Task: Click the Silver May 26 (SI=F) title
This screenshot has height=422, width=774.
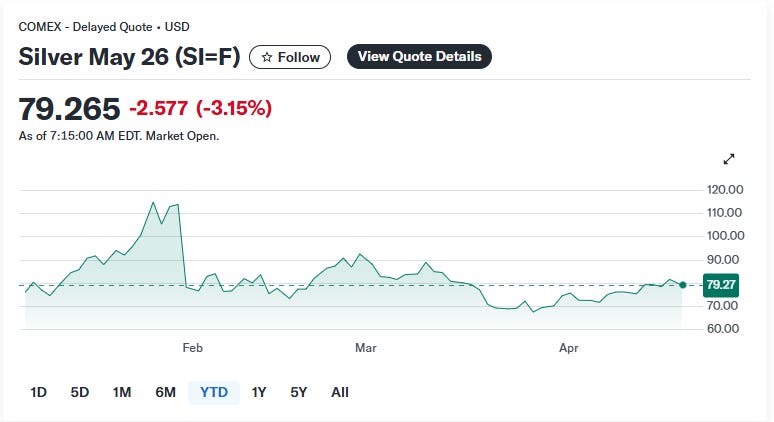Action: click(129, 56)
